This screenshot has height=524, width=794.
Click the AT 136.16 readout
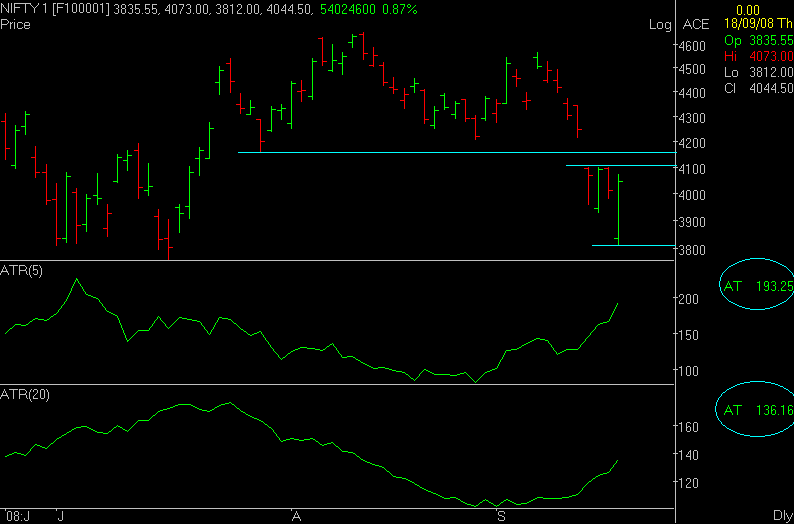pyautogui.click(x=759, y=410)
